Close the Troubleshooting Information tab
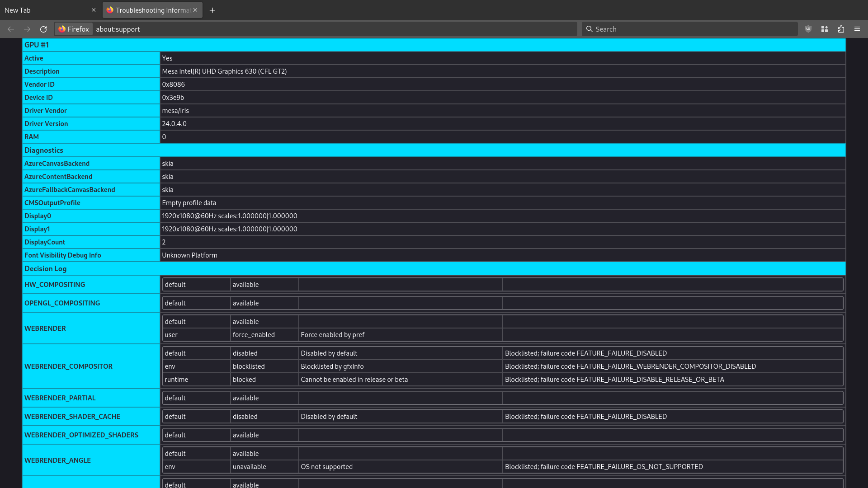The height and width of the screenshot is (488, 868). (195, 10)
